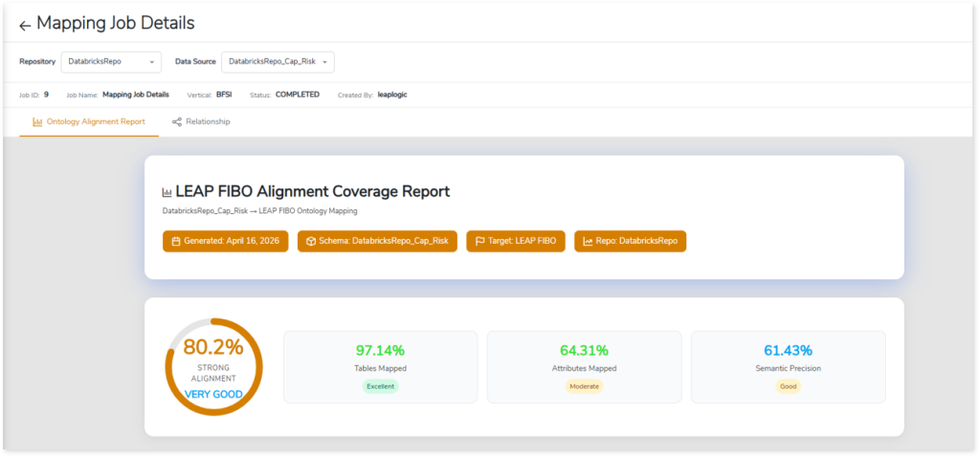980x457 pixels.
Task: Click the line chart icon in Repo badge
Action: (x=588, y=241)
